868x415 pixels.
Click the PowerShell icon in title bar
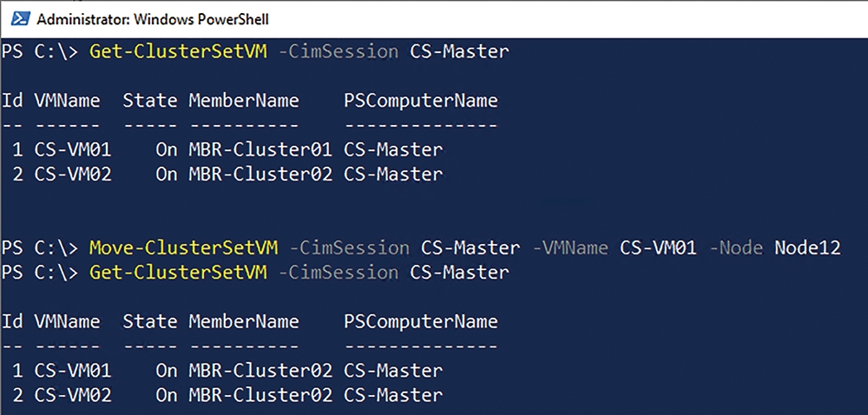[21, 19]
